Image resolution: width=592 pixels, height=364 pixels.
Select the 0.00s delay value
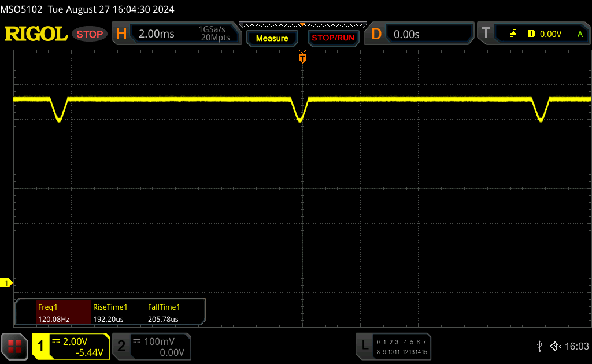pos(406,34)
